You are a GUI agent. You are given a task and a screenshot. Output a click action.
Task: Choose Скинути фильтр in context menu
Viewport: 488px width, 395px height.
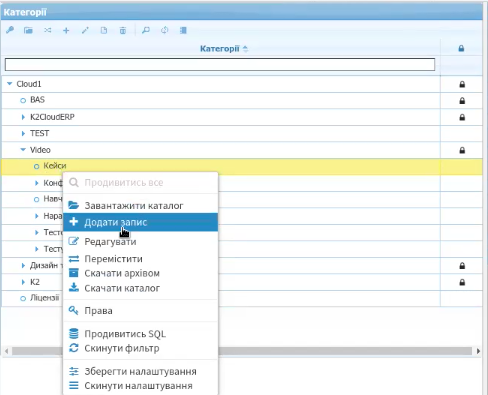(140, 348)
